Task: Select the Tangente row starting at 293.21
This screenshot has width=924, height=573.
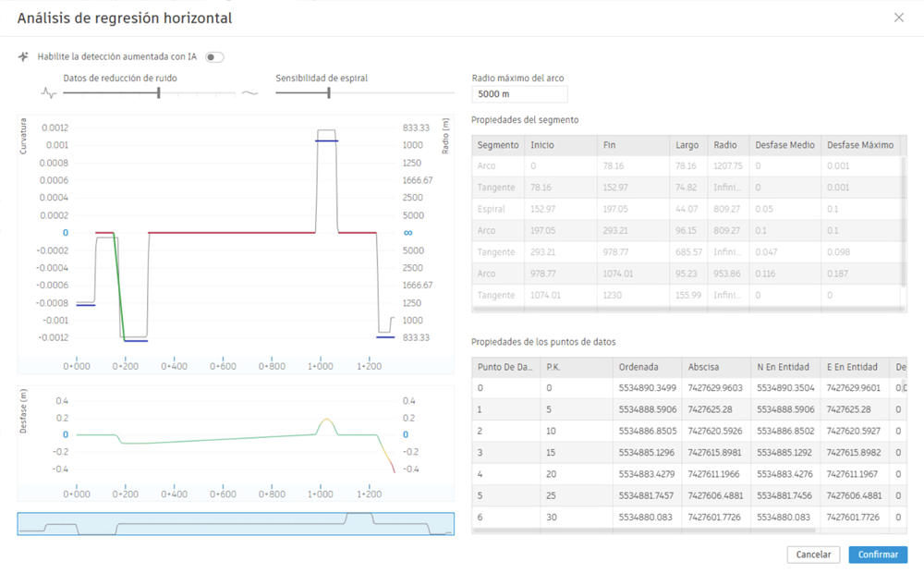Action: coord(687,251)
